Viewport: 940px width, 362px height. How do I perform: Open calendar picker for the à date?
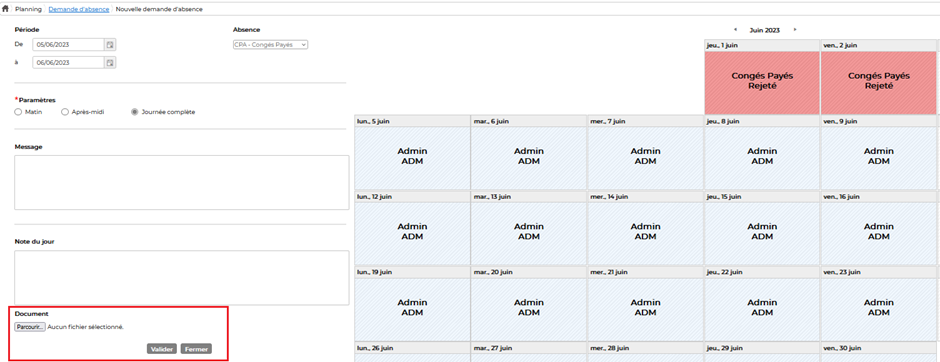coord(110,62)
